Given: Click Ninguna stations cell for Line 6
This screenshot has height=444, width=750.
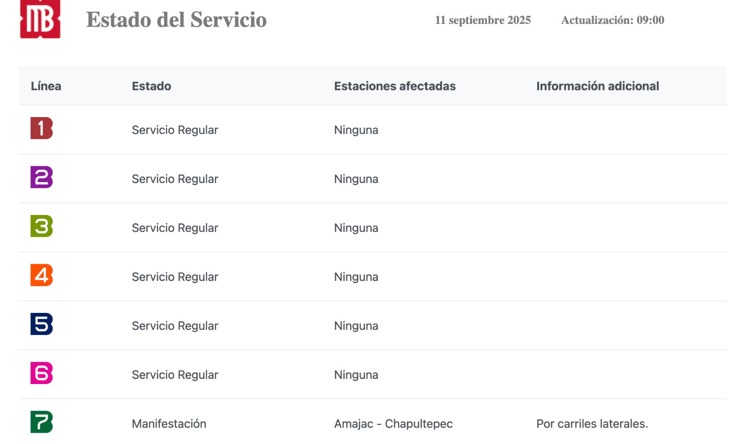Looking at the screenshot, I should tap(356, 375).
